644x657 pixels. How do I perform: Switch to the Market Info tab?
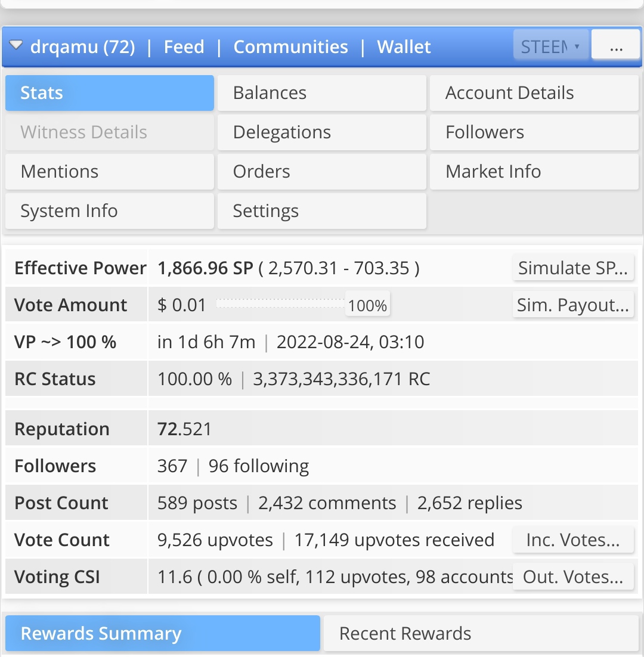(x=534, y=172)
